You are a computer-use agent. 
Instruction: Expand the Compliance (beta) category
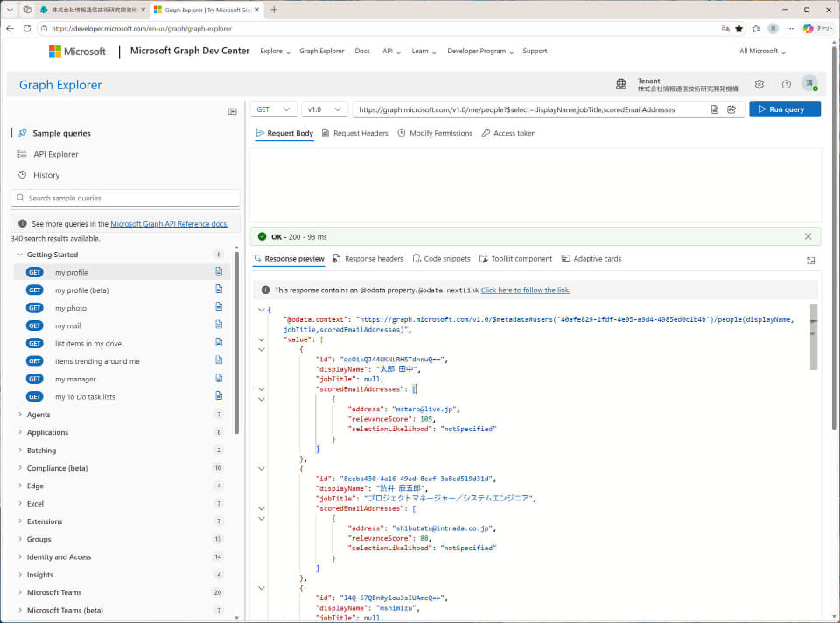[20, 468]
